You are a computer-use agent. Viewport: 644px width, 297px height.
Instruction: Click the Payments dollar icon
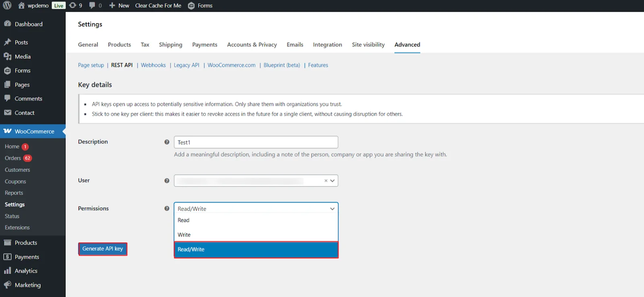pos(7,257)
